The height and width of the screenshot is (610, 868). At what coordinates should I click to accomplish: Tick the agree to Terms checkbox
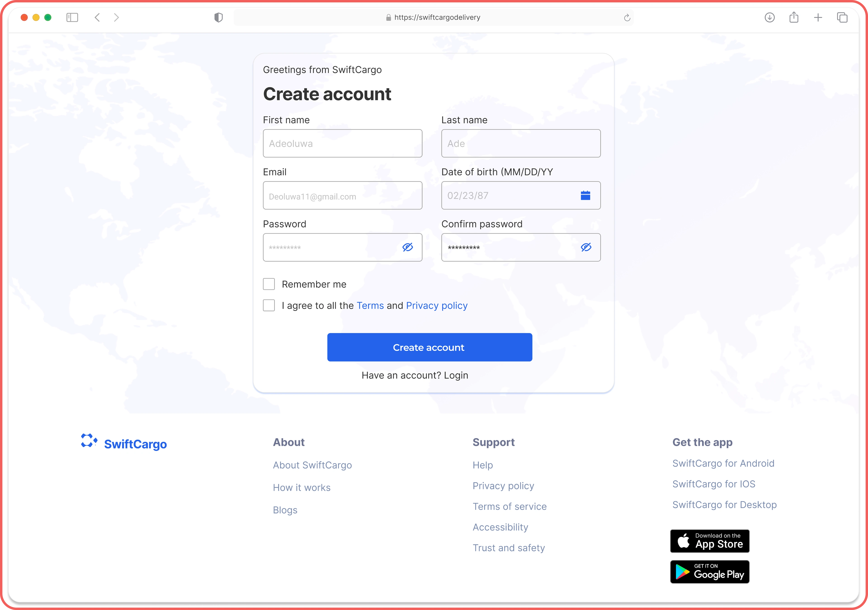pyautogui.click(x=269, y=305)
